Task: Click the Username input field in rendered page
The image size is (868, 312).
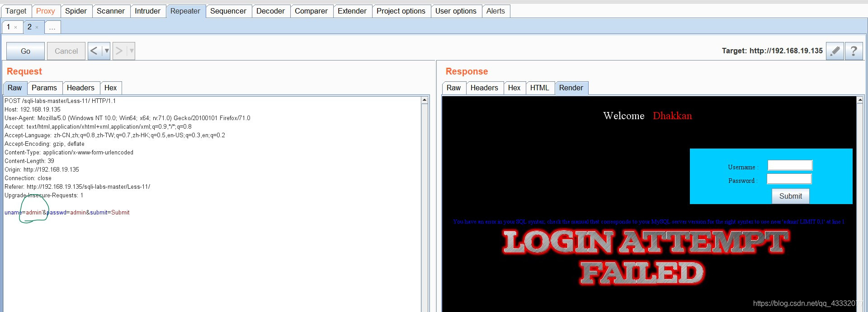Action: click(x=790, y=165)
